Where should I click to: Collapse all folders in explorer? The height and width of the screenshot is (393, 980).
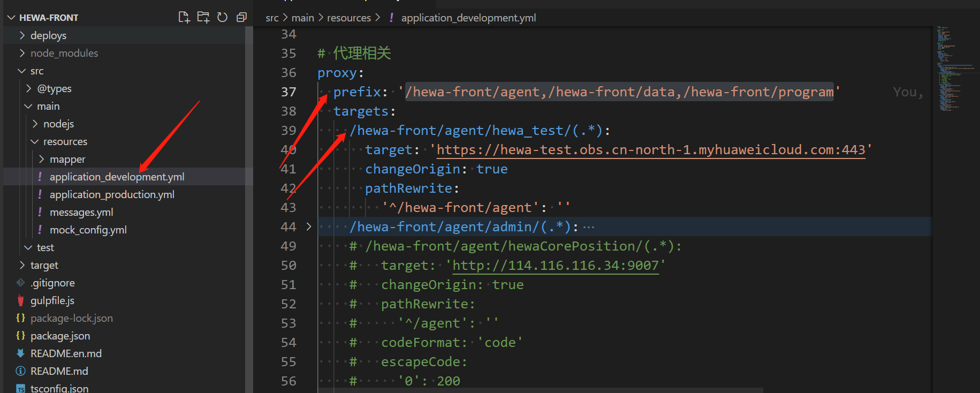click(241, 17)
